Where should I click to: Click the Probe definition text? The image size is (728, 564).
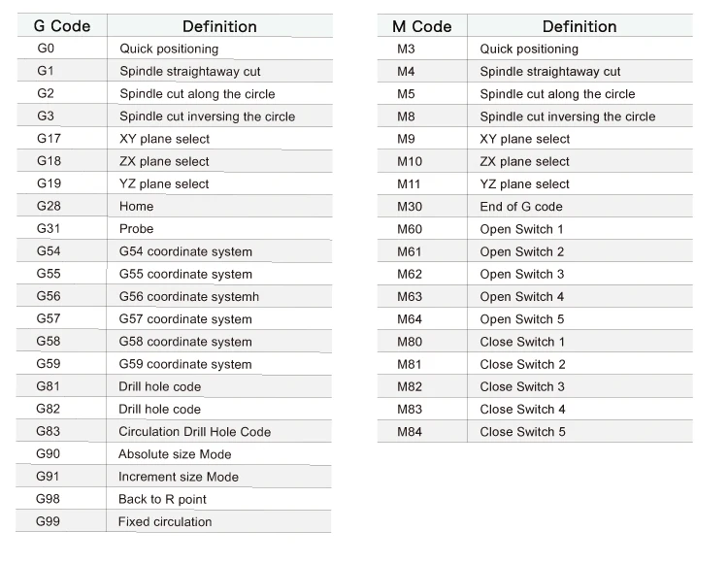click(x=137, y=229)
